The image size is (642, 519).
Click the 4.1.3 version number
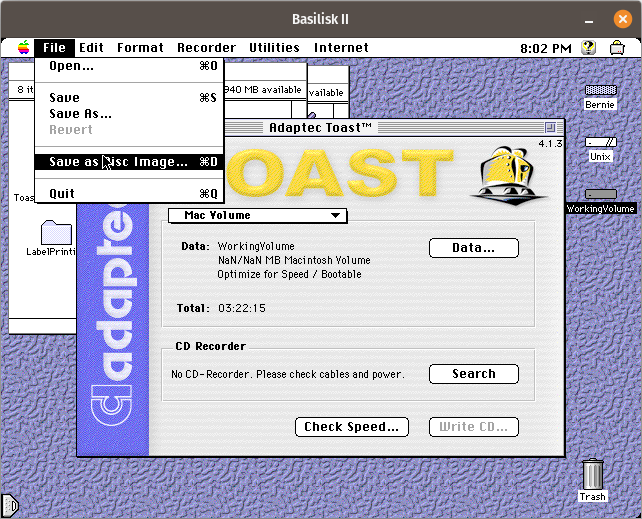pyautogui.click(x=550, y=144)
